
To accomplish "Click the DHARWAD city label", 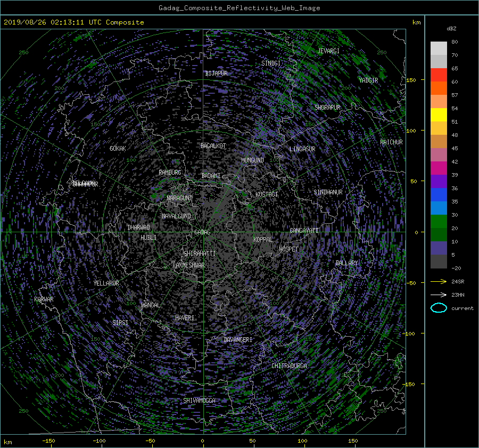I will coord(139,227).
